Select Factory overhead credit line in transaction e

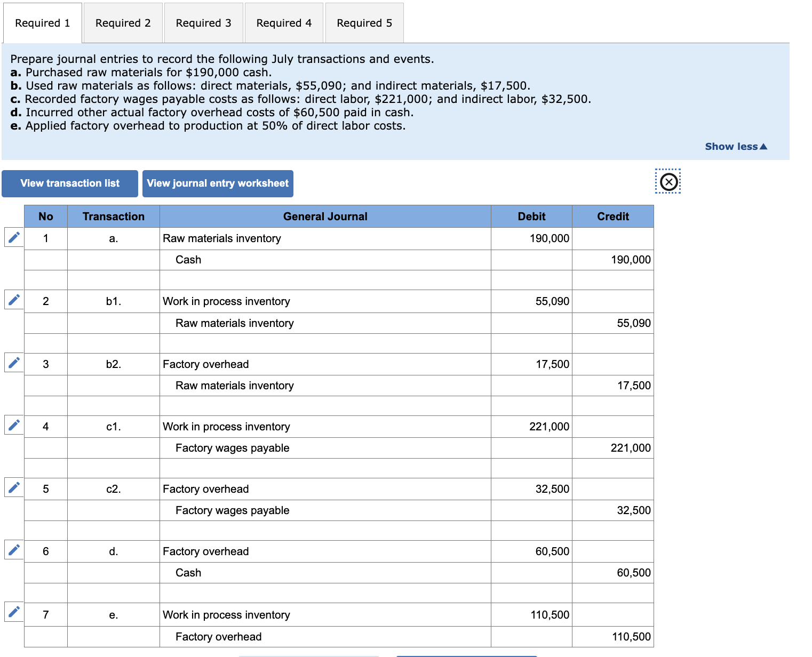pyautogui.click(x=325, y=637)
